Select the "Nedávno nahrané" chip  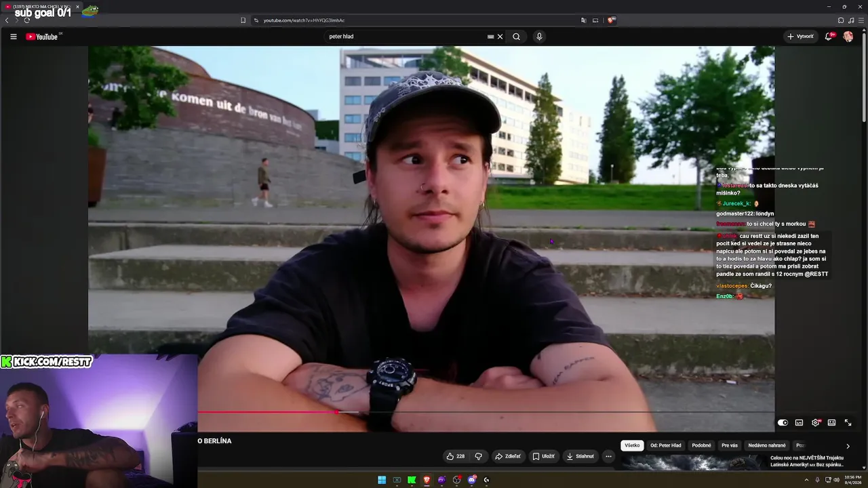(767, 445)
